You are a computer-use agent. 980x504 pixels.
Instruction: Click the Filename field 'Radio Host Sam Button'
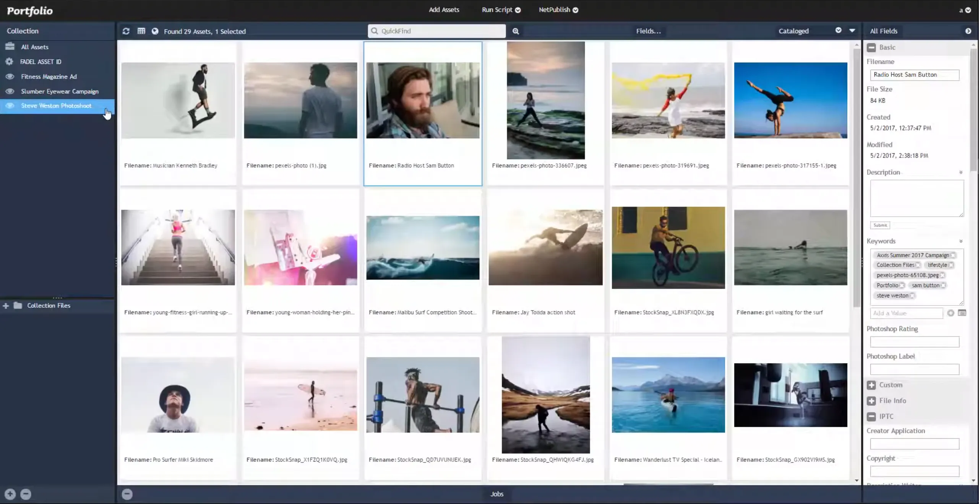click(x=915, y=75)
